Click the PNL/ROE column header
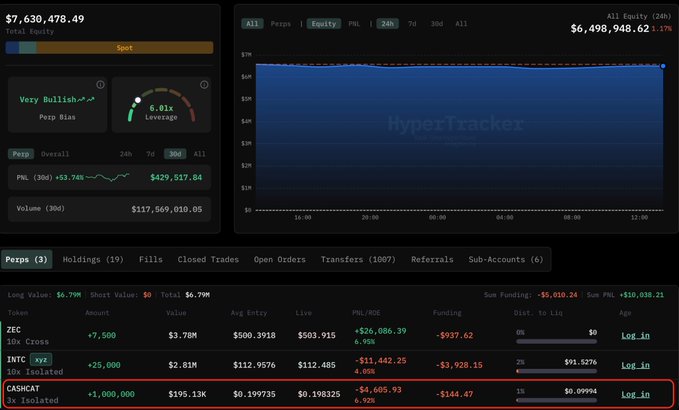 366,313
